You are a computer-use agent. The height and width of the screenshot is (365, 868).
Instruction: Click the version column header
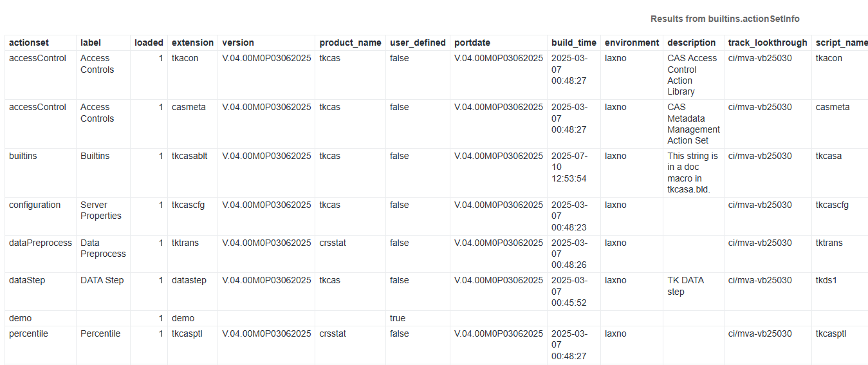pyautogui.click(x=238, y=42)
